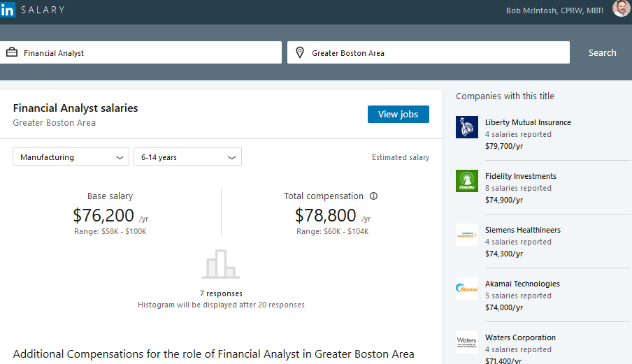Click Histogram will be displayed after 20 responses
Image resolution: width=632 pixels, height=364 pixels.
(222, 305)
